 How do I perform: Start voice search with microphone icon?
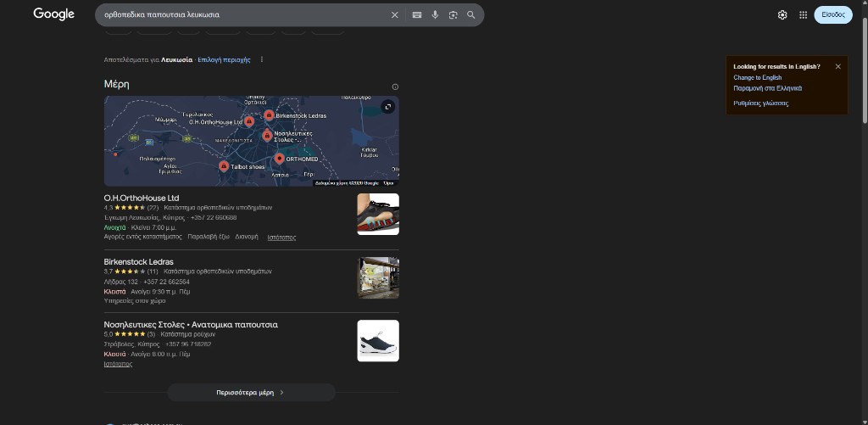[435, 15]
